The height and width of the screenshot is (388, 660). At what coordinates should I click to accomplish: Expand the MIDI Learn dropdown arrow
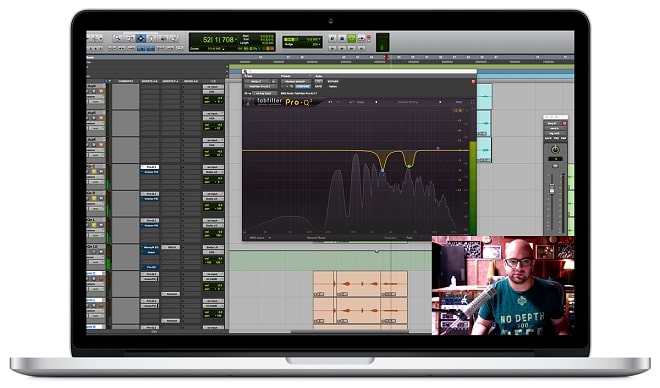[x=269, y=238]
